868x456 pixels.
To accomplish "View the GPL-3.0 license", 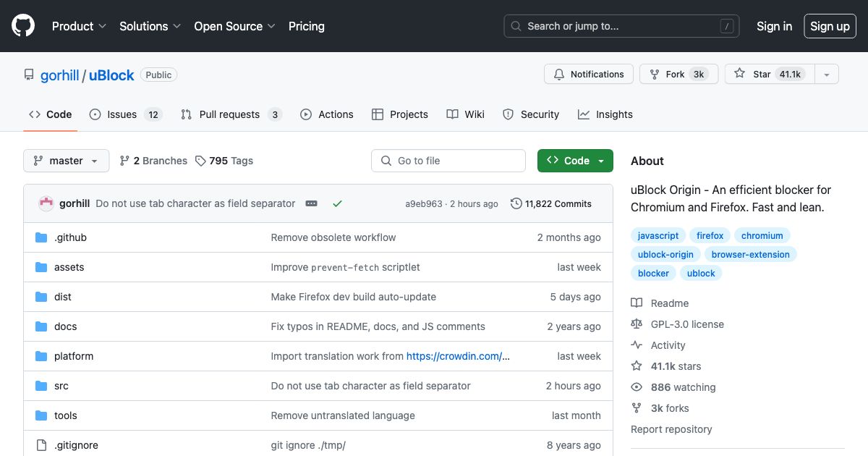I will point(687,324).
